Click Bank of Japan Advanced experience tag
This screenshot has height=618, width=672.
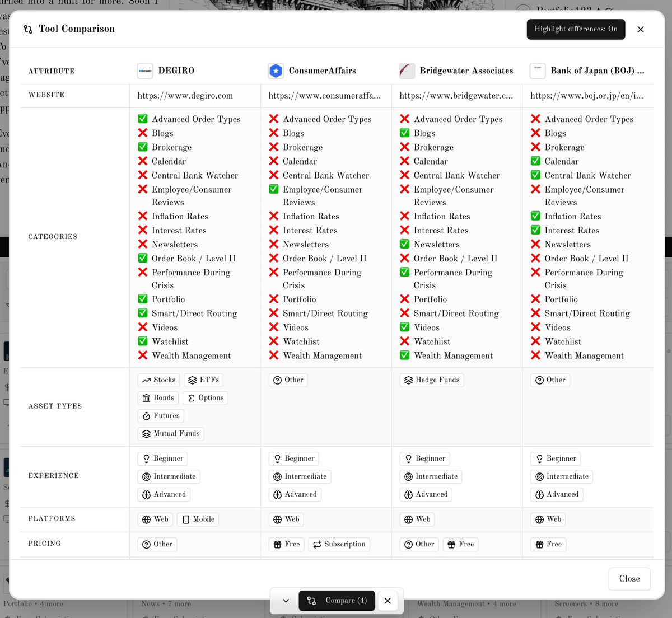coord(557,495)
